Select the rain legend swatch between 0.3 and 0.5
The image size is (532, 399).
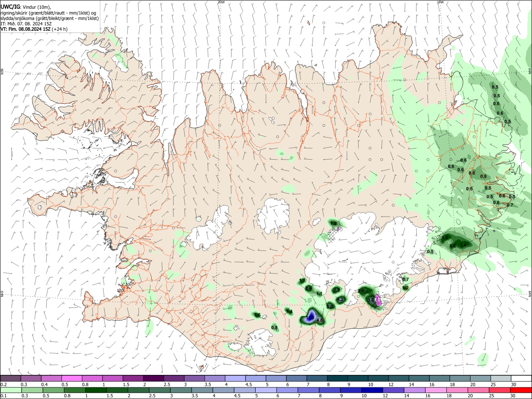(32, 390)
